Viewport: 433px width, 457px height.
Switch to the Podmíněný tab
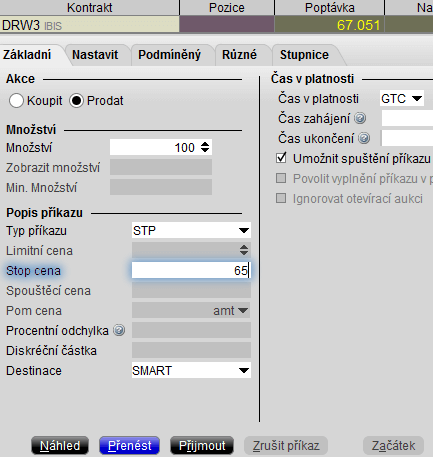(169, 55)
